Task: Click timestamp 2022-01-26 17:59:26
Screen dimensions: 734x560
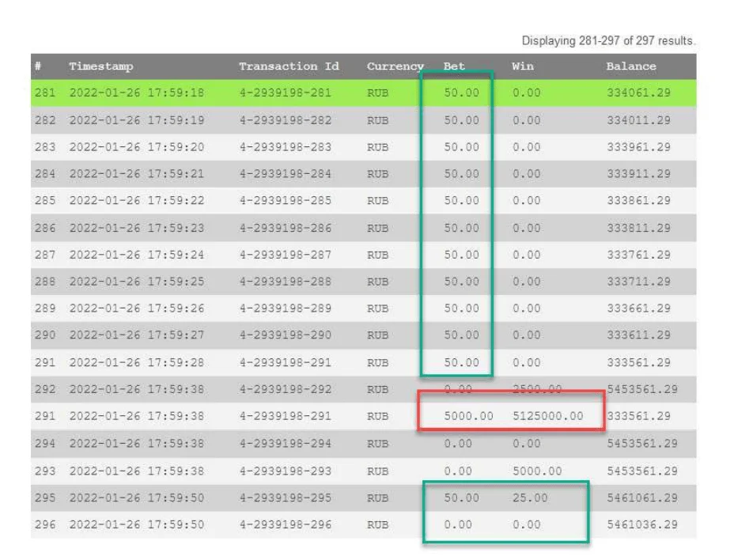Action: click(136, 308)
